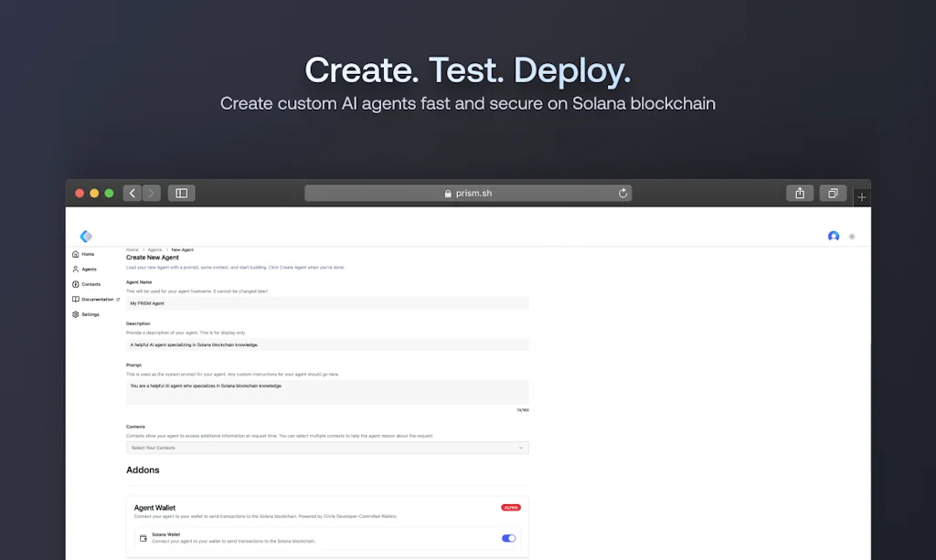Click the Safari share icon
Screen dimensions: 936x560
(x=800, y=193)
